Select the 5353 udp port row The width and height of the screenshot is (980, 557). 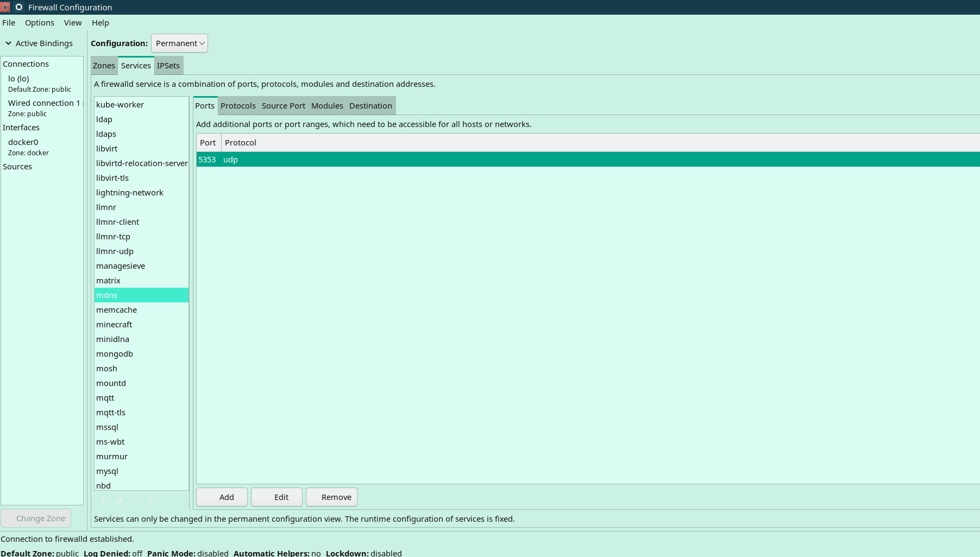(x=435, y=160)
